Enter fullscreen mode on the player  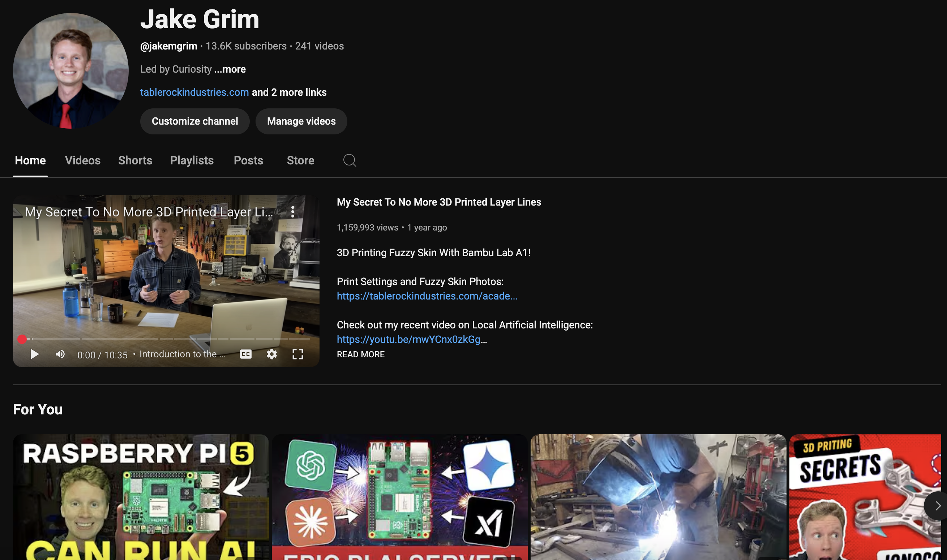coord(298,354)
